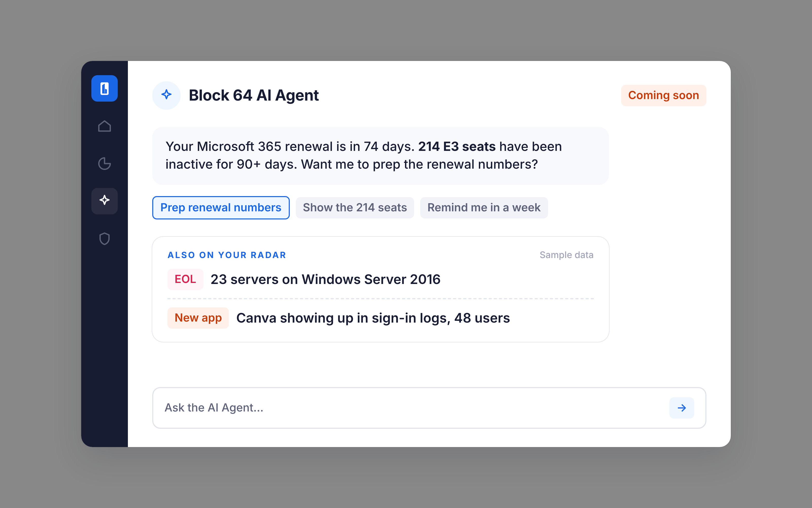Select the AI Agent sparkle sidebar icon
This screenshot has height=508, width=812.
coord(104,201)
